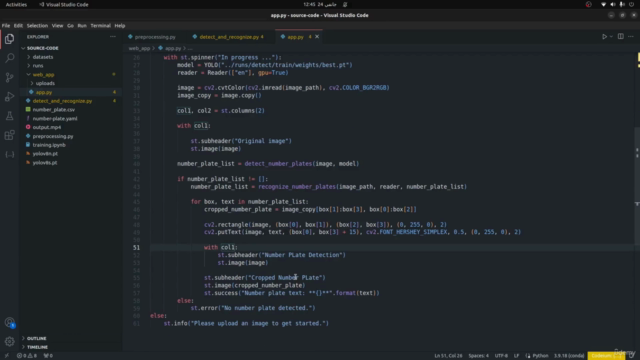Open the Extensions view icon
The height and width of the screenshot is (360, 640).
pos(9,135)
